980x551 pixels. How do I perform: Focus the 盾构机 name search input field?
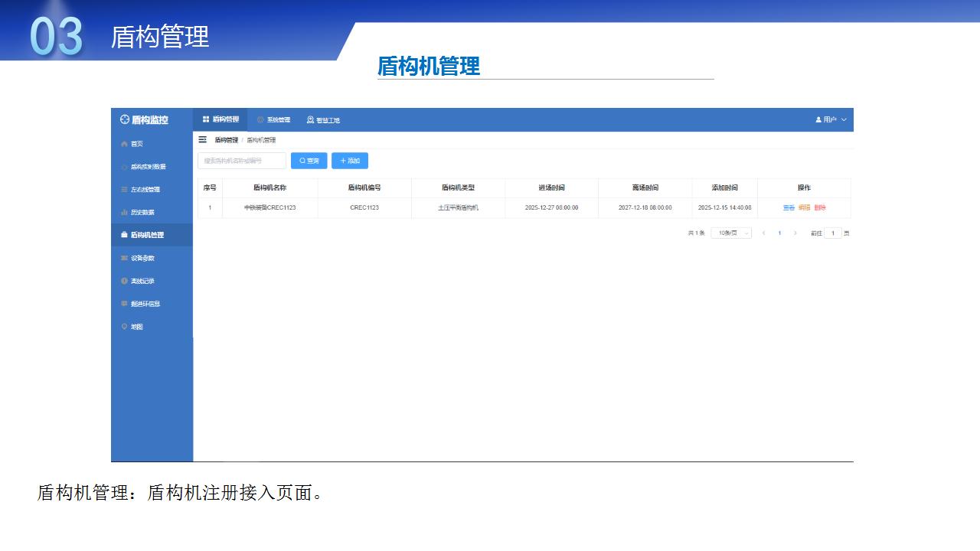242,161
